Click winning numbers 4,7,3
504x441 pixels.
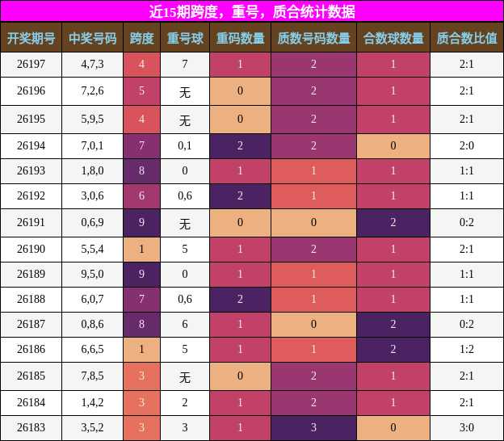pos(93,65)
